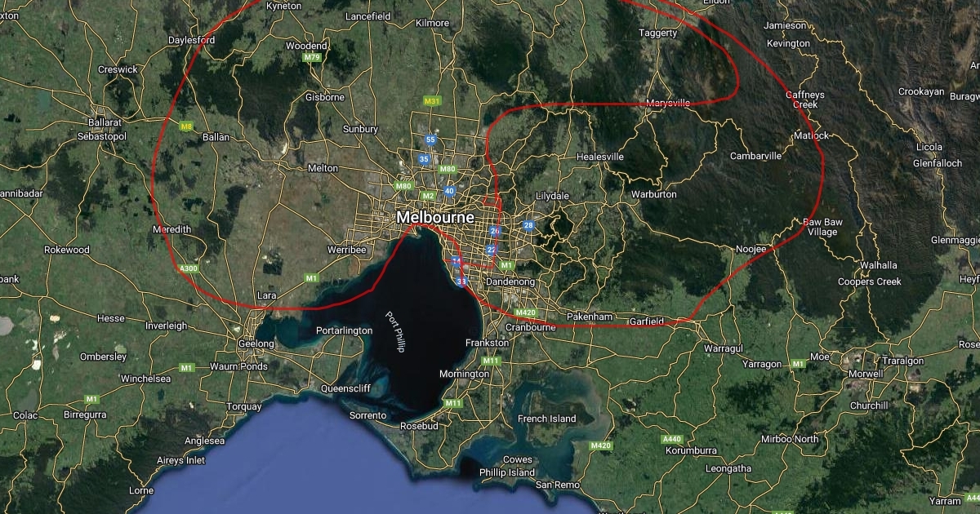Click the M1 shield above Birregurra
The width and height of the screenshot is (980, 514).
pyautogui.click(x=93, y=400)
